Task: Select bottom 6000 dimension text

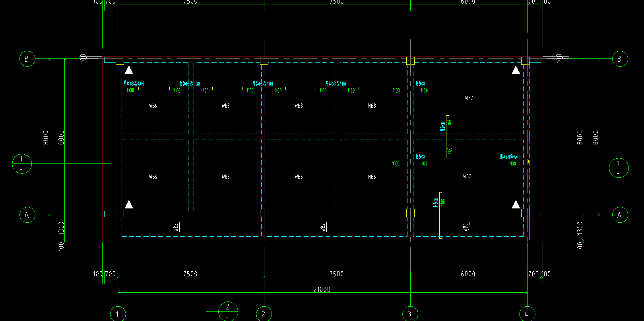Action: 468,274
